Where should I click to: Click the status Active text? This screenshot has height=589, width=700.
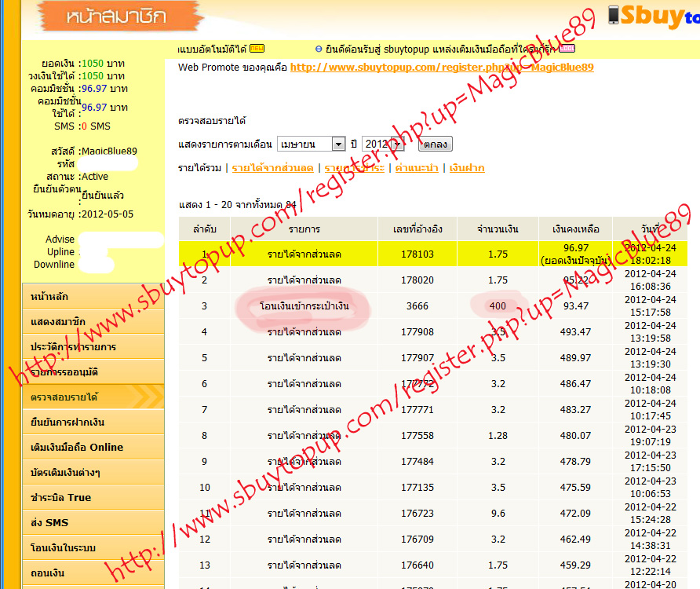(95, 177)
